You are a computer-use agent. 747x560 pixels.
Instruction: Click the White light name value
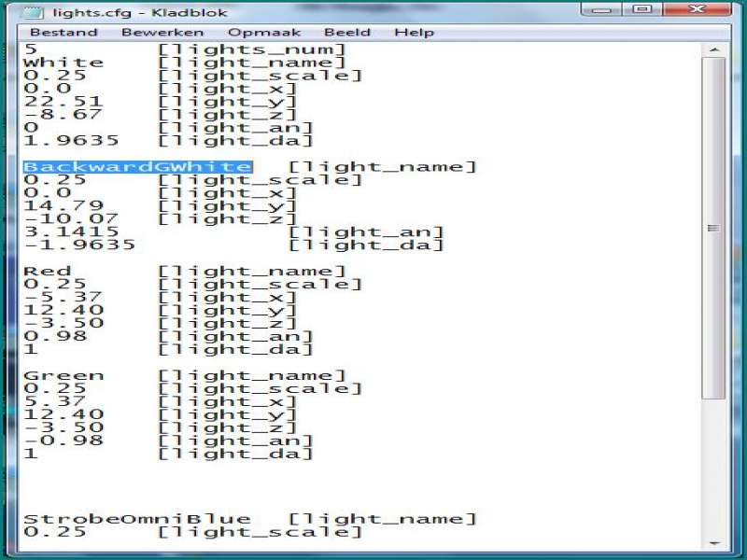click(x=63, y=63)
